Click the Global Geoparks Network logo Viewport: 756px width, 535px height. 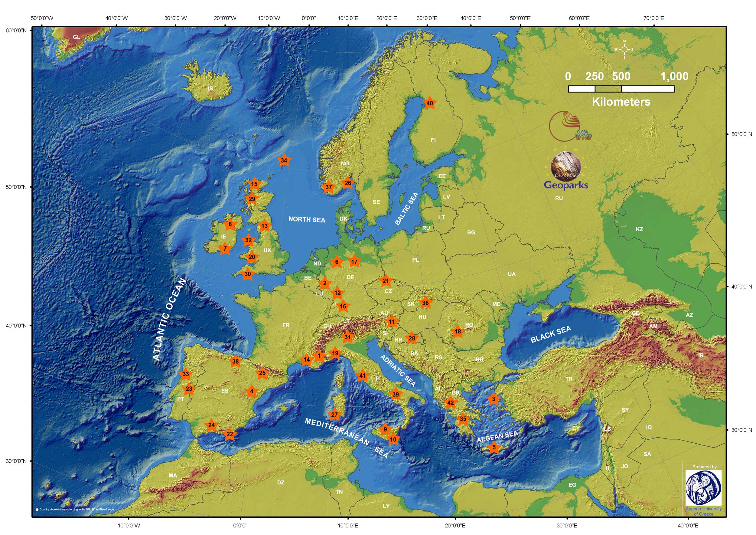pyautogui.click(x=570, y=127)
